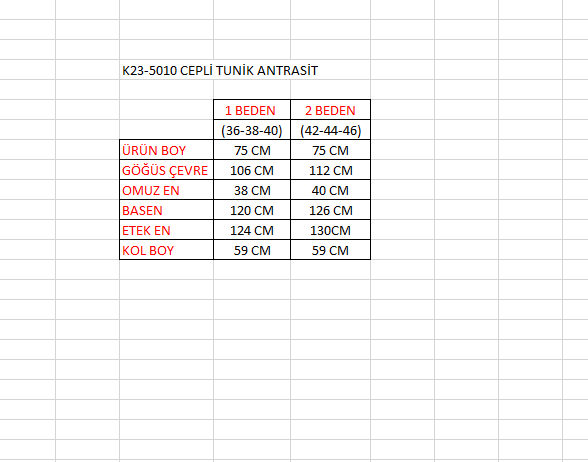Select the 1 BEDEN header cell
The height and width of the screenshot is (462, 588).
[252, 110]
